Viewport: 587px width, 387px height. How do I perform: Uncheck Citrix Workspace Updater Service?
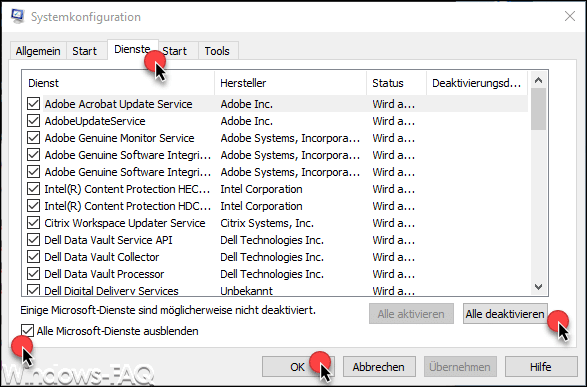pyautogui.click(x=33, y=223)
